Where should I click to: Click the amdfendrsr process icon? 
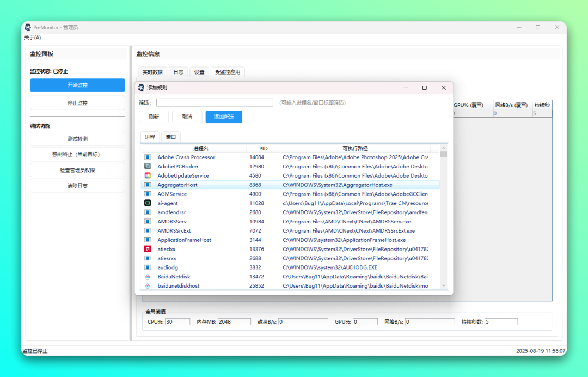(x=148, y=212)
